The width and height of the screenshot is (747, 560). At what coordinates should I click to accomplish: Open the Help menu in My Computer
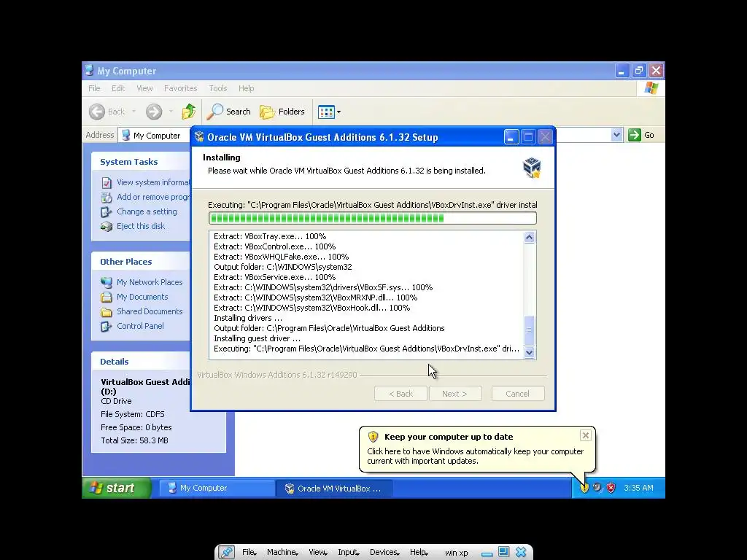pos(247,88)
